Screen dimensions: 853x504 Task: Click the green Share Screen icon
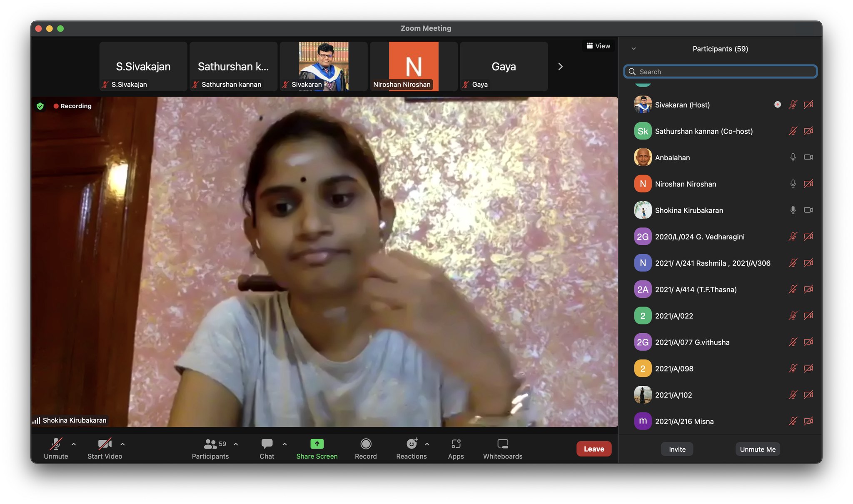point(317,444)
